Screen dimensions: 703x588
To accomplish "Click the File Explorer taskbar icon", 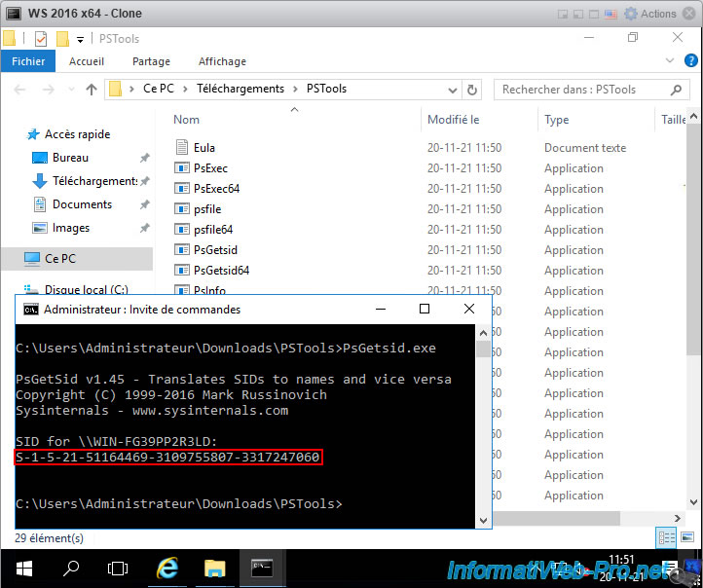I will coord(215,569).
